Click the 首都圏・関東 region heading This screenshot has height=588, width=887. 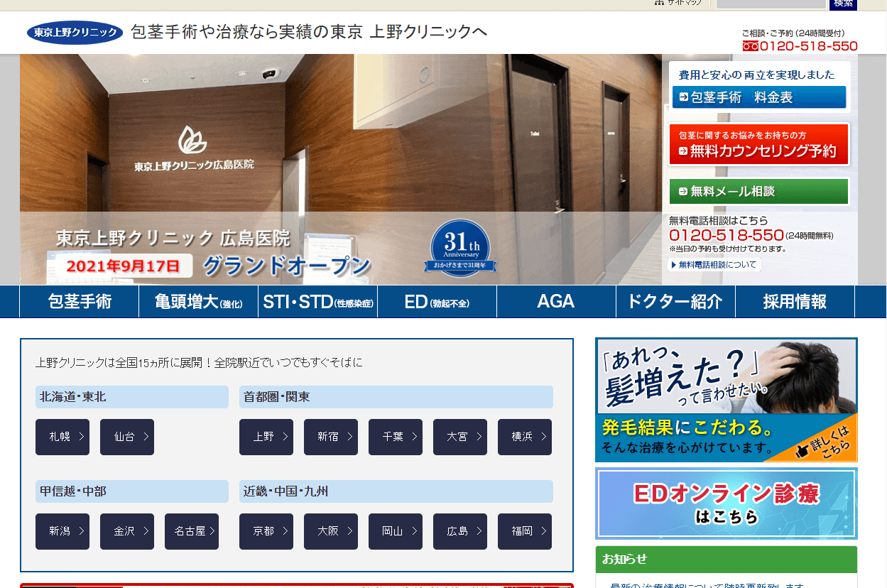(396, 397)
